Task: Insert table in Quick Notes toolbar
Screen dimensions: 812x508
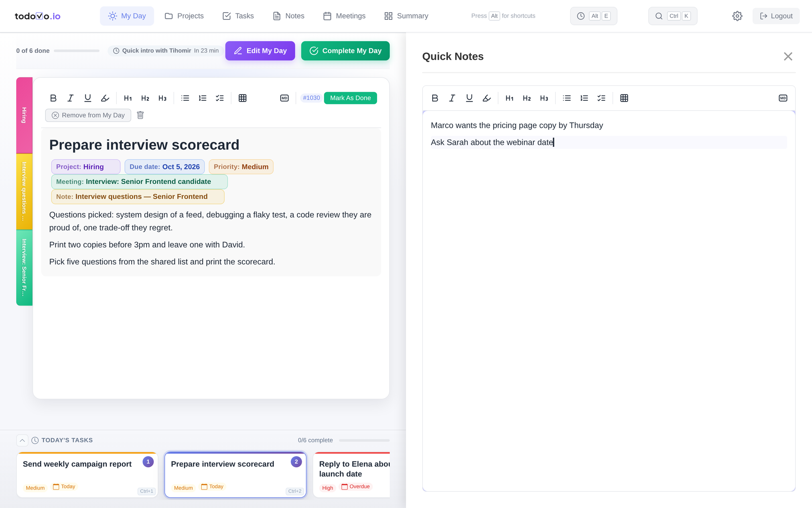Action: tap(624, 98)
